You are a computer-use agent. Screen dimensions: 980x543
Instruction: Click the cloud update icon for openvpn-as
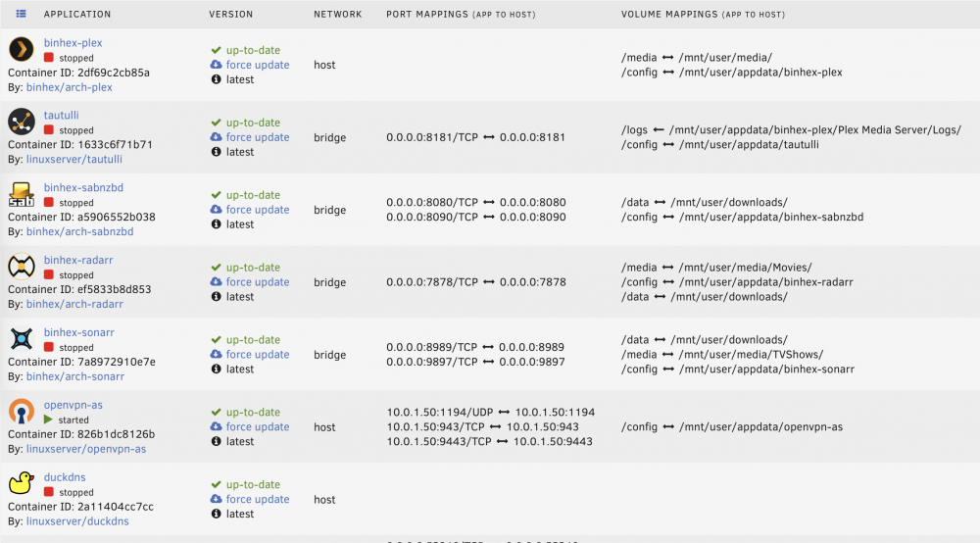click(x=217, y=426)
